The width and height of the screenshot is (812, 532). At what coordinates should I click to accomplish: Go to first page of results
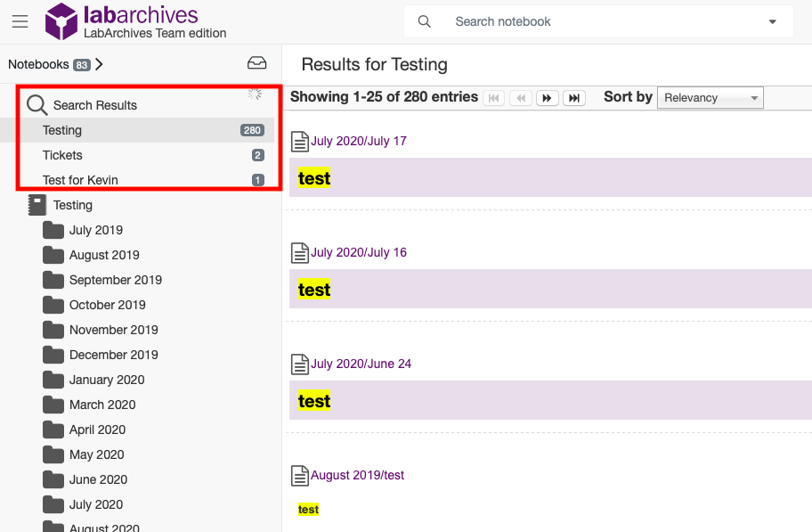tap(494, 97)
